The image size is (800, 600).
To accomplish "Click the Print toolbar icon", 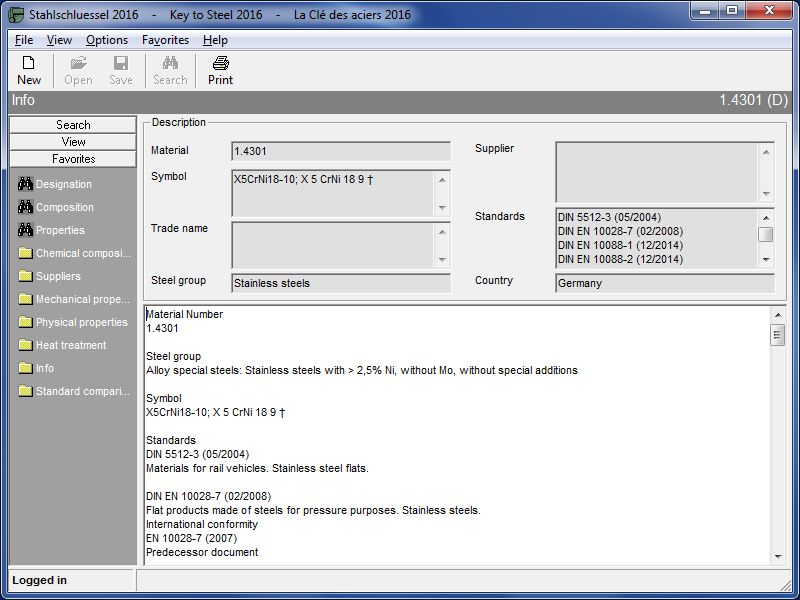I will (x=220, y=70).
